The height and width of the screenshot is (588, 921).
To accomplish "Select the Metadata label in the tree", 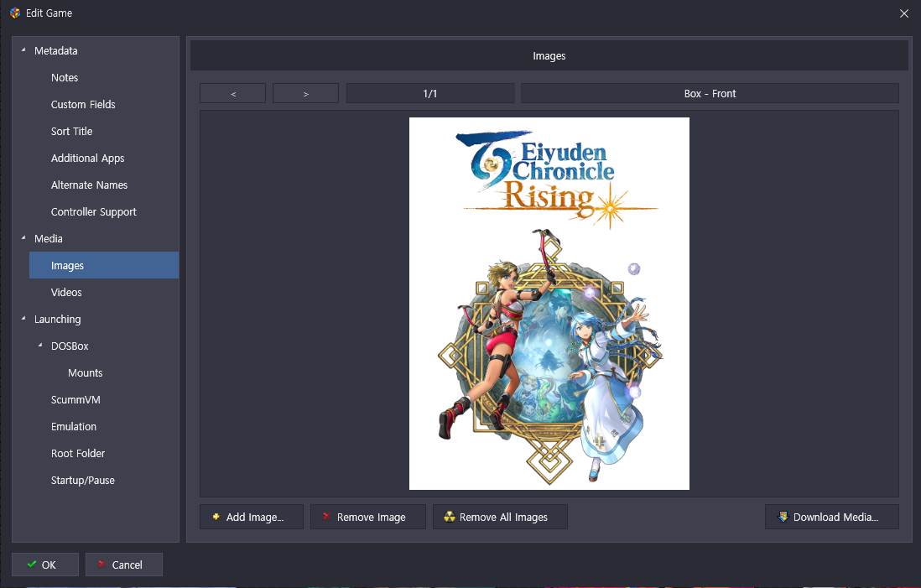I will point(56,50).
